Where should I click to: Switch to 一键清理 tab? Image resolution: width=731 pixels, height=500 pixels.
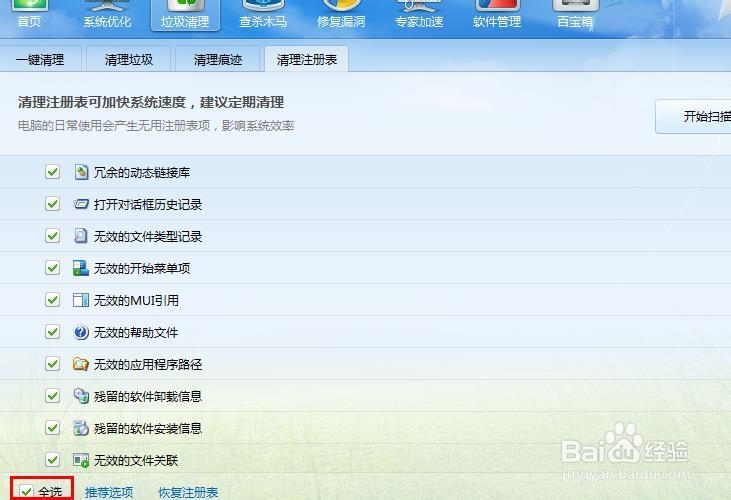point(40,59)
